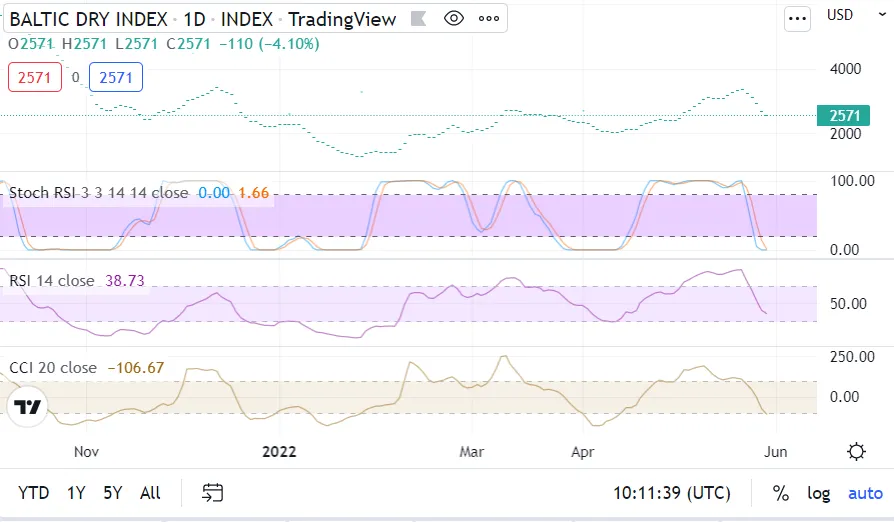The width and height of the screenshot is (894, 522).
Task: Open the three-dot menu beside the eye icon
Action: tap(488, 19)
